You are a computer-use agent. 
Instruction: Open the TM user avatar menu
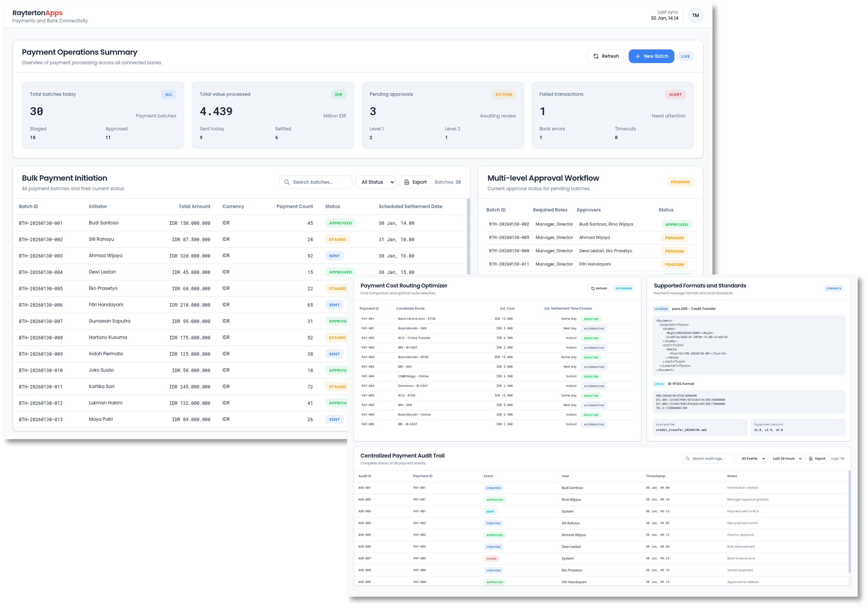[x=695, y=15]
